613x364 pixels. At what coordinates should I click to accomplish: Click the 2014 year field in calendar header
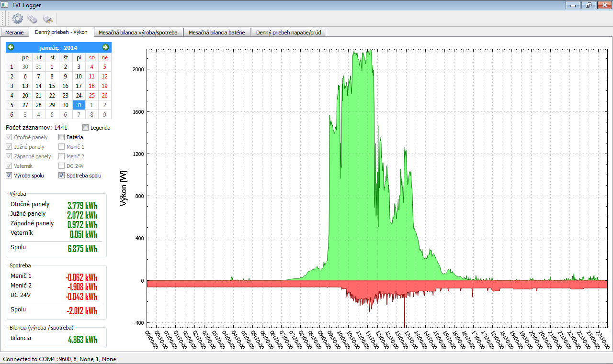pyautogui.click(x=70, y=48)
